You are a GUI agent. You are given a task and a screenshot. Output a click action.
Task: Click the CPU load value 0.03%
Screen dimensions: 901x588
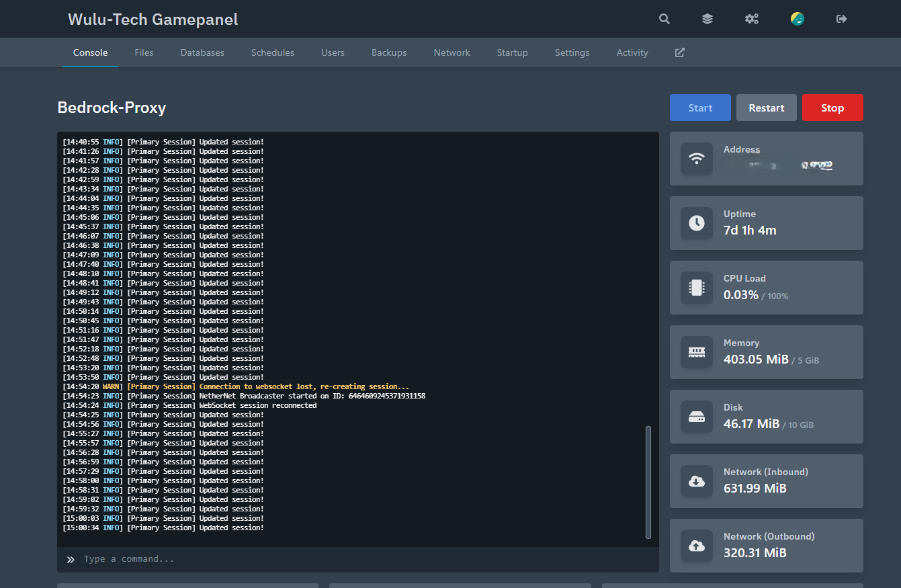(741, 295)
